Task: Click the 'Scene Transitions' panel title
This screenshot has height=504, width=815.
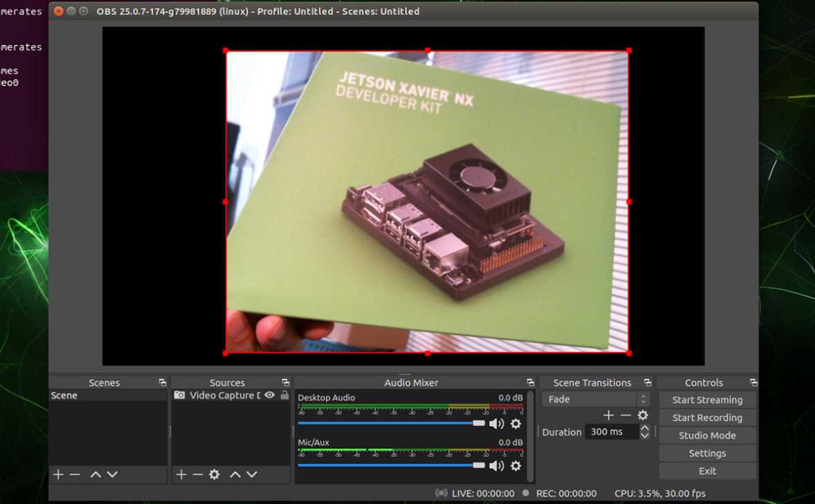Action: [x=592, y=382]
